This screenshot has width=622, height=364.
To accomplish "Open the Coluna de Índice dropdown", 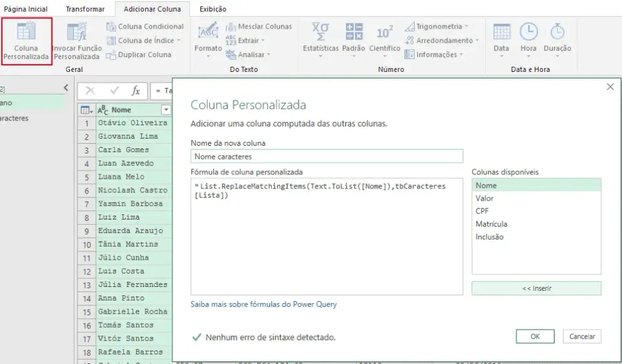I will point(144,40).
